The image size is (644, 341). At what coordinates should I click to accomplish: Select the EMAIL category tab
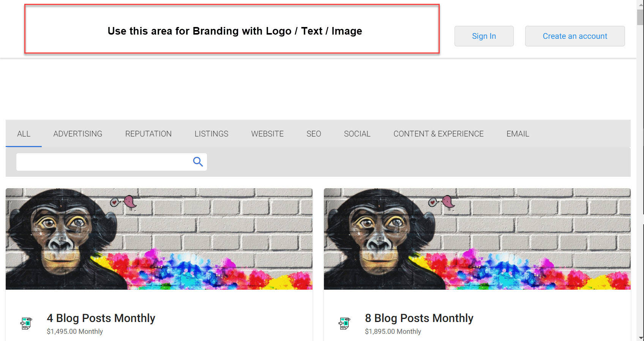pos(518,134)
